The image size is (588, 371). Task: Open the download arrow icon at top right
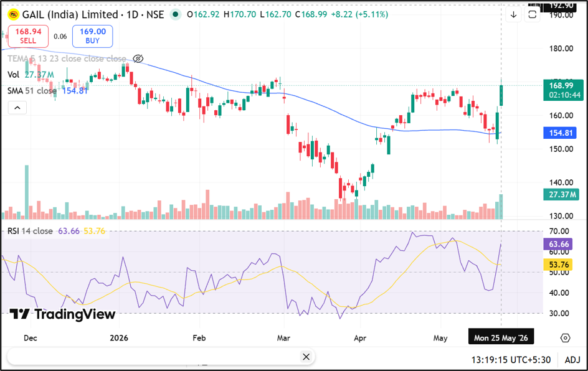(x=513, y=14)
